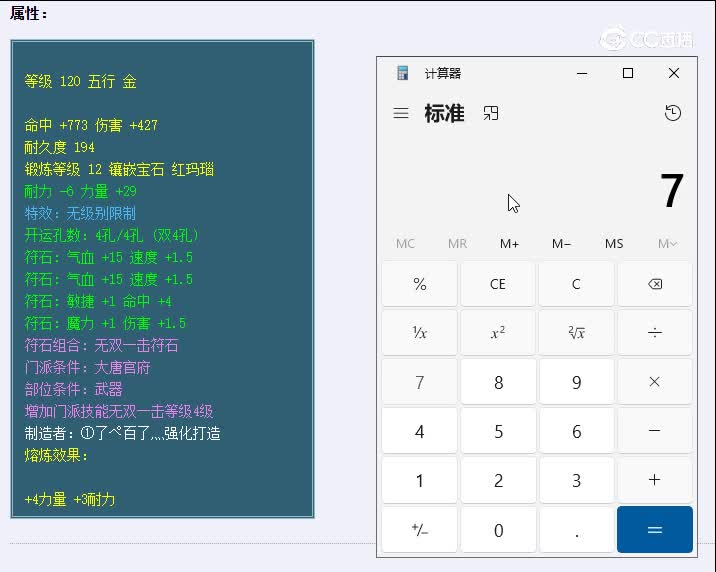Click digit 4 on the keypad

point(420,431)
